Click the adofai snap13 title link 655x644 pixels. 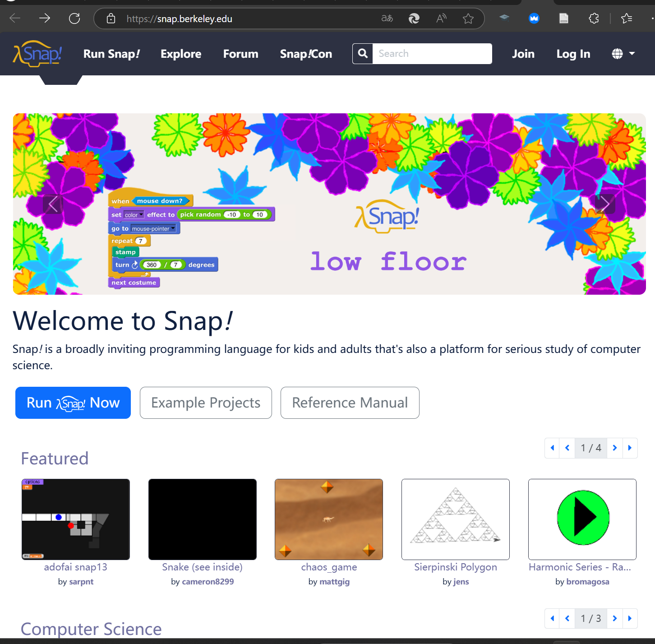(76, 567)
